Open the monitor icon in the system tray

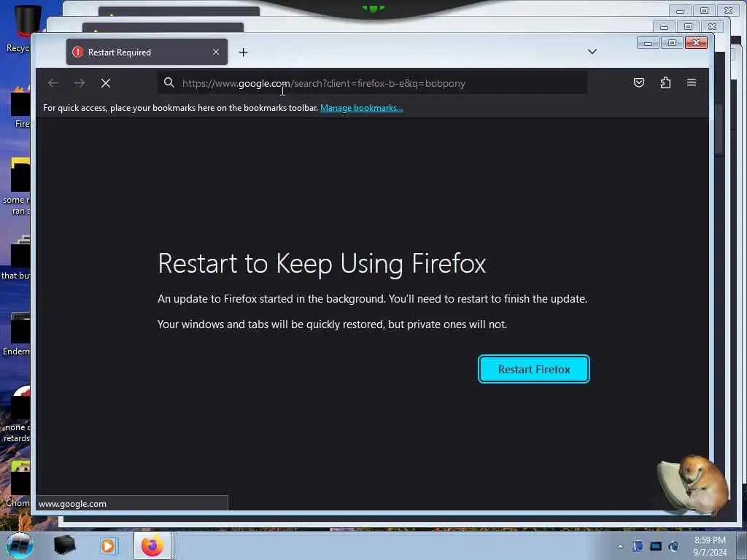click(656, 546)
